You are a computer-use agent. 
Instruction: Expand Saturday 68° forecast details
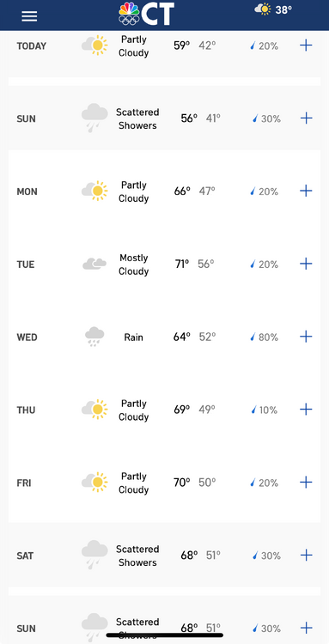tap(307, 556)
